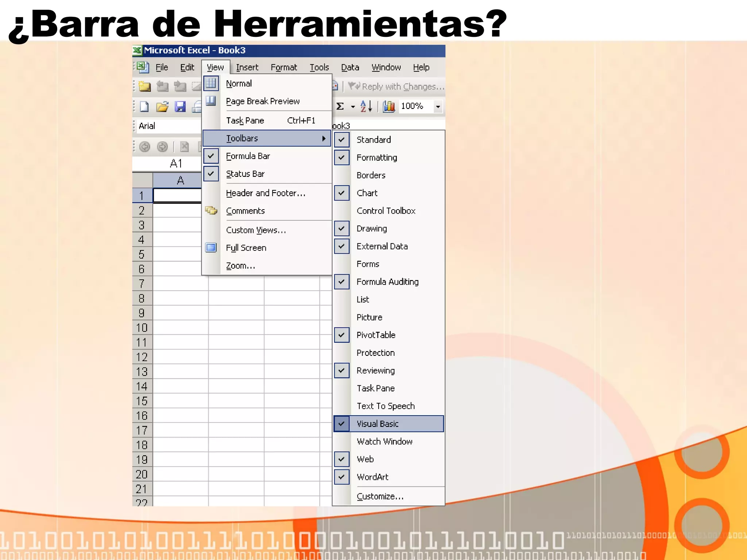Uncheck the Standard toolbar
The height and width of the screenshot is (560, 747).
(342, 140)
